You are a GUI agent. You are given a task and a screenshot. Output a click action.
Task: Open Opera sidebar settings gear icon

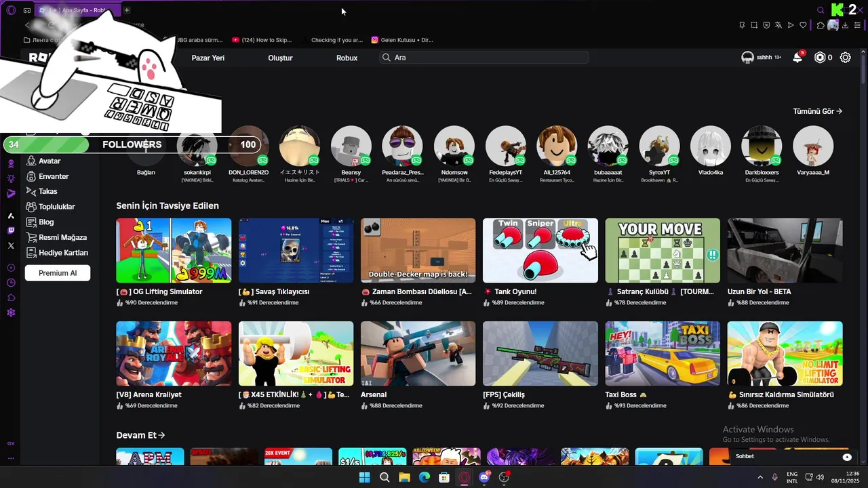point(11,312)
